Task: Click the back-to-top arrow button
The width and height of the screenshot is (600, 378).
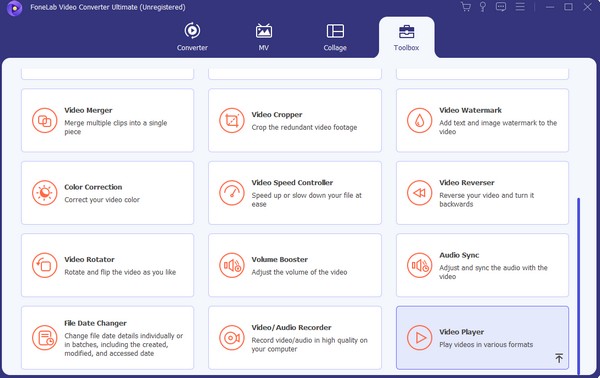Action: 559,358
